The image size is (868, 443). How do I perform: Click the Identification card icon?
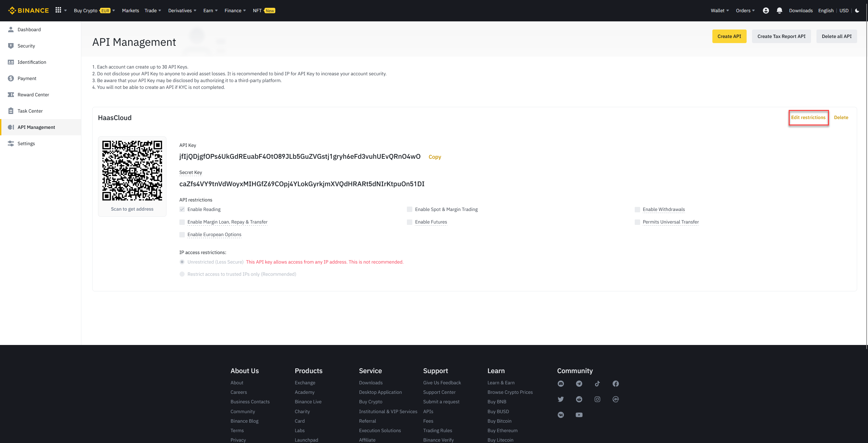pos(11,62)
